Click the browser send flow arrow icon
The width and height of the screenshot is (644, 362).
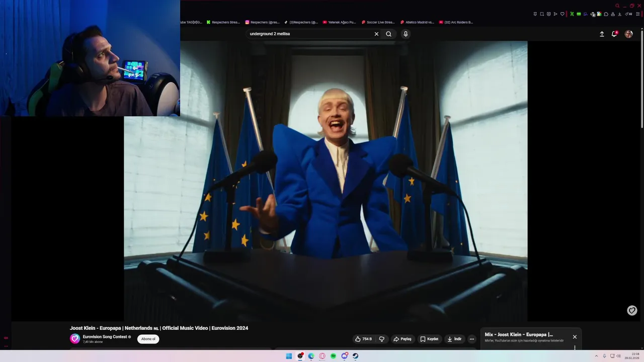coord(555,14)
